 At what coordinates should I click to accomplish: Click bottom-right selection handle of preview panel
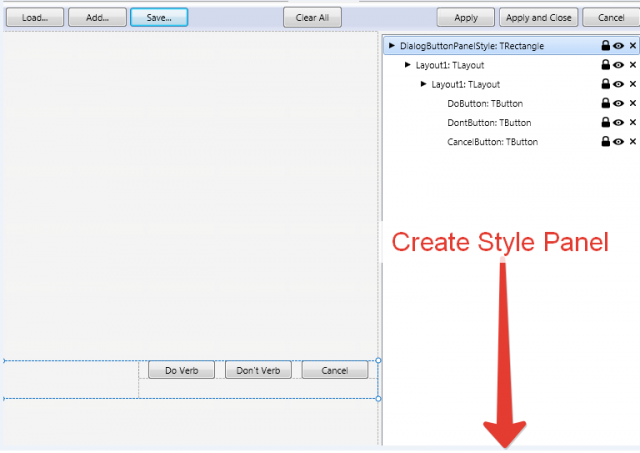[x=378, y=399]
